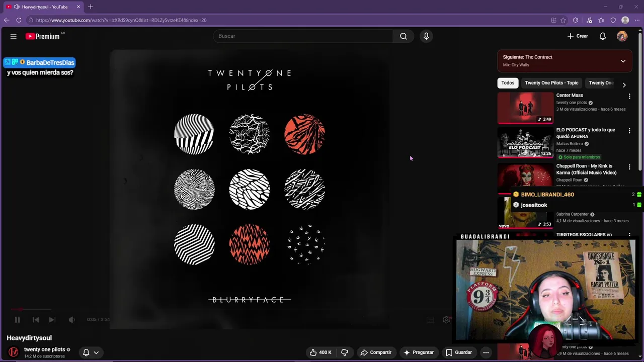The width and height of the screenshot is (644, 362).
Task: Open options menu for Chappell Roan video
Action: point(629,167)
